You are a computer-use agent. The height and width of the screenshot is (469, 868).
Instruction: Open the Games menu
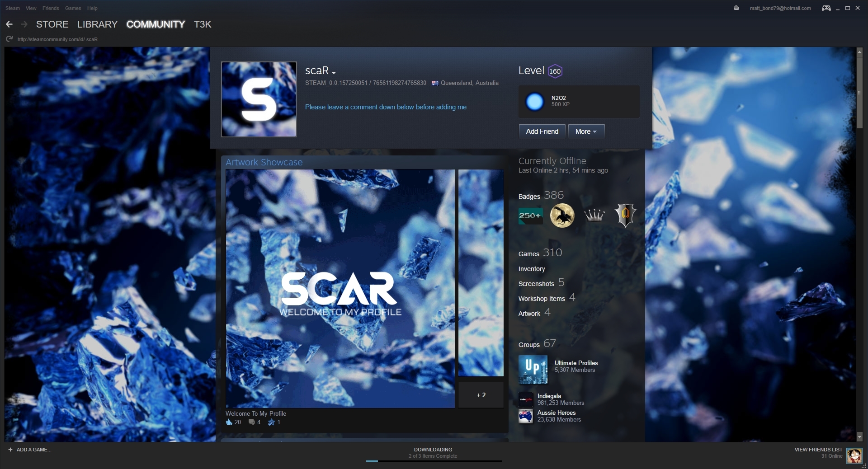pyautogui.click(x=73, y=8)
